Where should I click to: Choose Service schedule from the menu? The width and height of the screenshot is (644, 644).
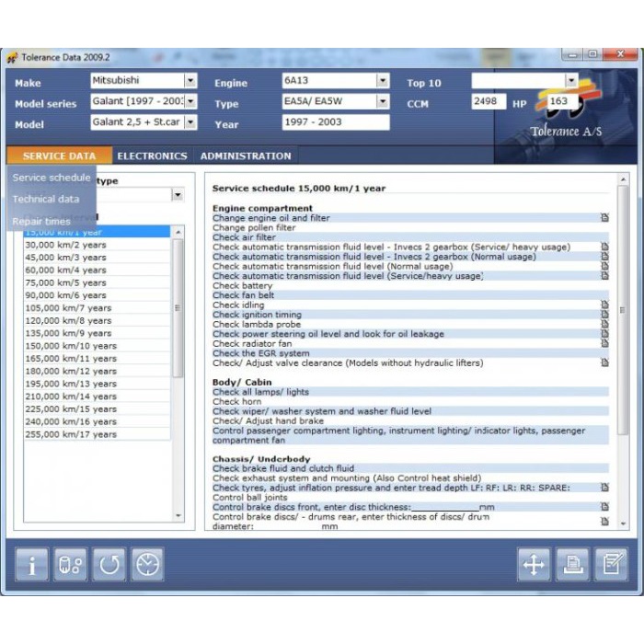[x=52, y=178]
